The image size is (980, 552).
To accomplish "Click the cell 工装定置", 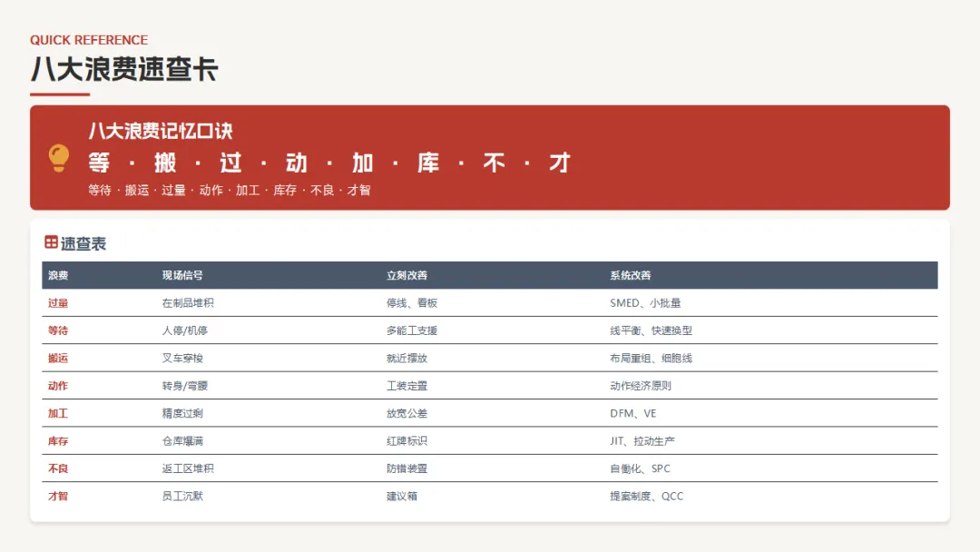I will click(x=407, y=386).
